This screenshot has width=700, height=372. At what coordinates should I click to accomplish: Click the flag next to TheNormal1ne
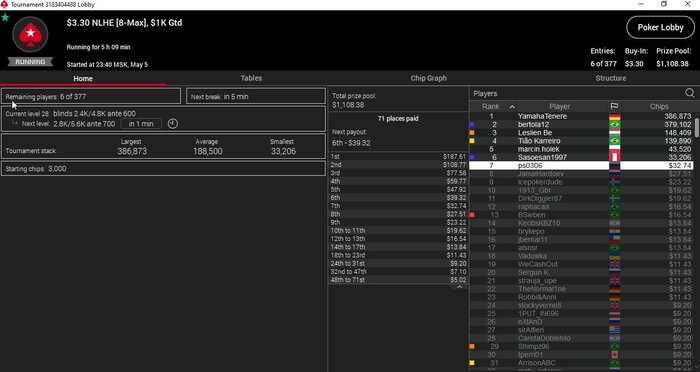click(614, 289)
